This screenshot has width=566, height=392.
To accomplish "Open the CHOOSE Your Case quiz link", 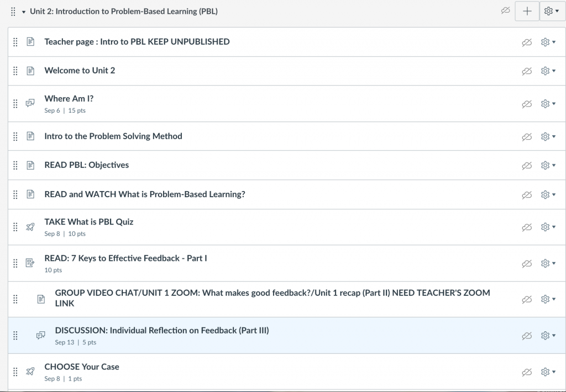I will click(82, 367).
